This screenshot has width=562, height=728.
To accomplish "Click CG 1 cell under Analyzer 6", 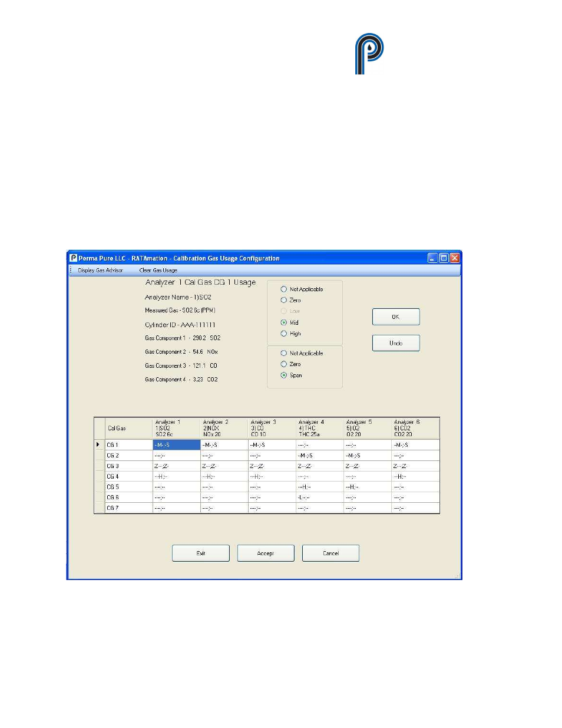I will click(415, 444).
